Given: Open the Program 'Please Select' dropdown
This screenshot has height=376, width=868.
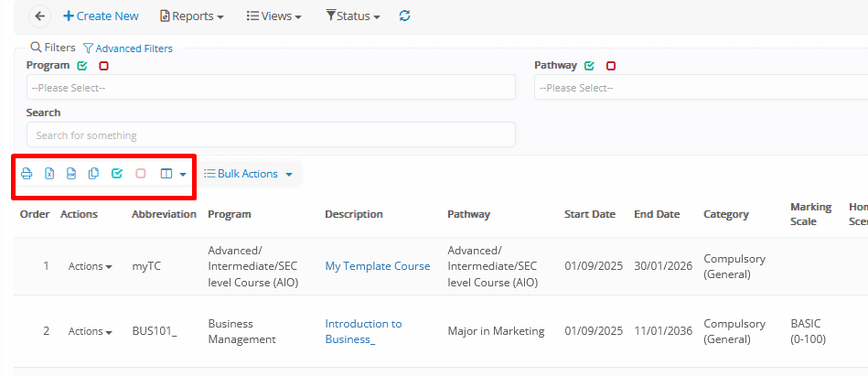Looking at the screenshot, I should pyautogui.click(x=271, y=88).
